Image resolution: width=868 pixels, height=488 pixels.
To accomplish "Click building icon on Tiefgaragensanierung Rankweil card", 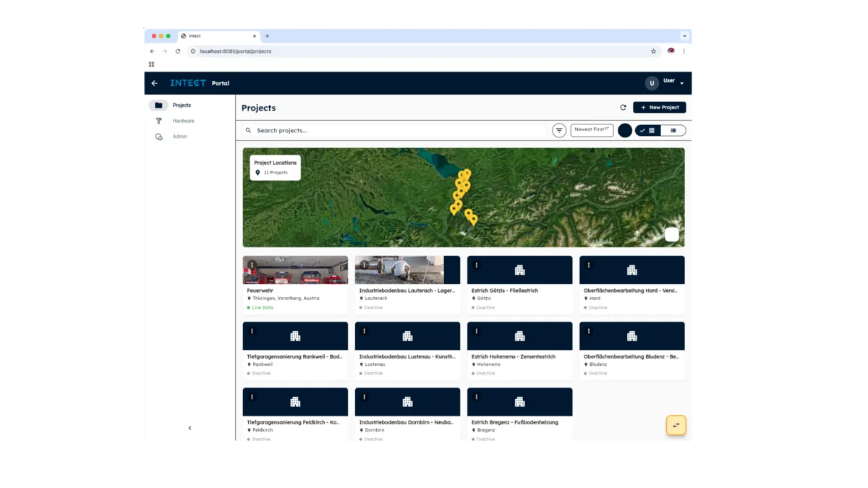I will tap(295, 336).
